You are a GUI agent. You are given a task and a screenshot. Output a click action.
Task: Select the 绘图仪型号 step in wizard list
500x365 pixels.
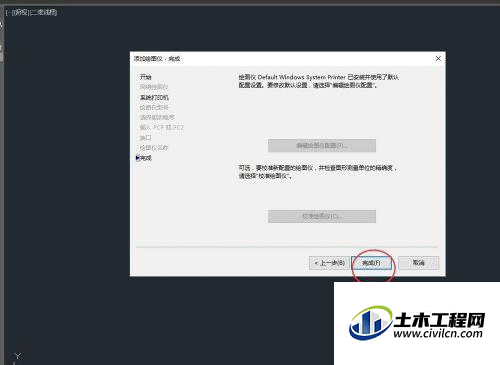pos(154,107)
